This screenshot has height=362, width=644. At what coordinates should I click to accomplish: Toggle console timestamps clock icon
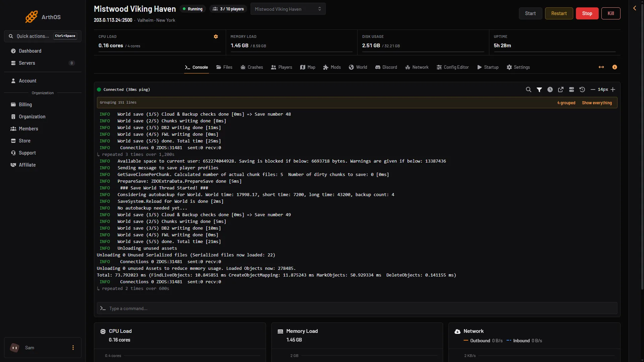(550, 89)
